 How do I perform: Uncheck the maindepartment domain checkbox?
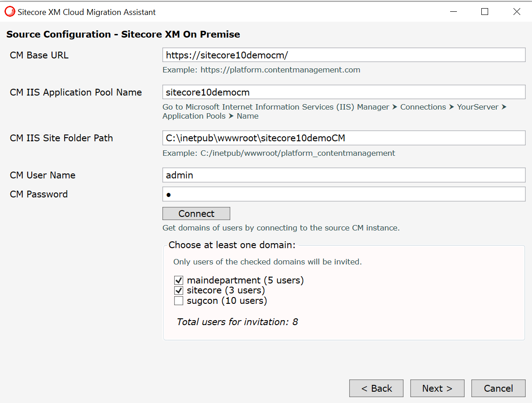(179, 280)
